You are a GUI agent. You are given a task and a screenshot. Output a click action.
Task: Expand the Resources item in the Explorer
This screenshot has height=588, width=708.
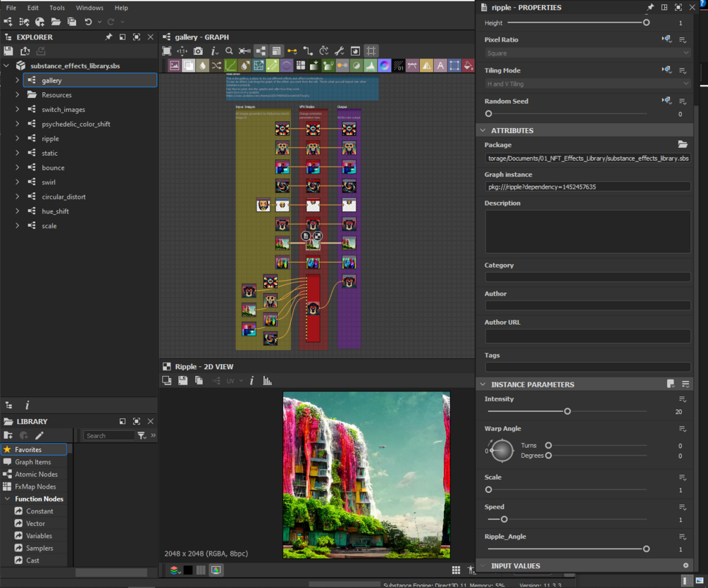tap(16, 94)
